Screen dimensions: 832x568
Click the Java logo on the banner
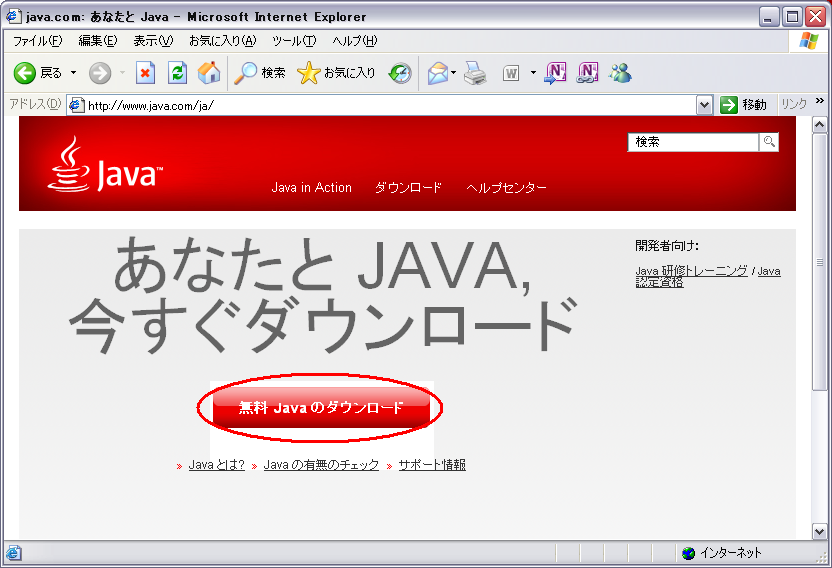tap(105, 165)
